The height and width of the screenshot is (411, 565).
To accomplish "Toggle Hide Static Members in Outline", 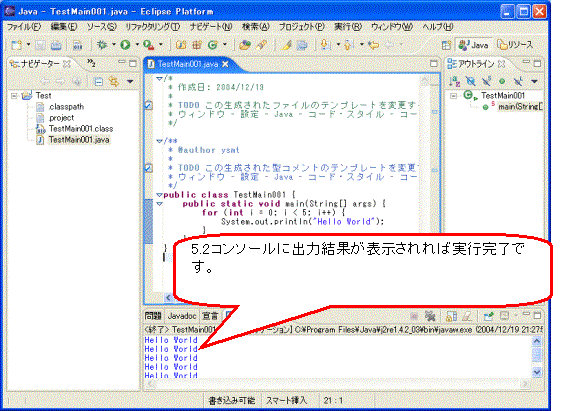I will (x=486, y=81).
